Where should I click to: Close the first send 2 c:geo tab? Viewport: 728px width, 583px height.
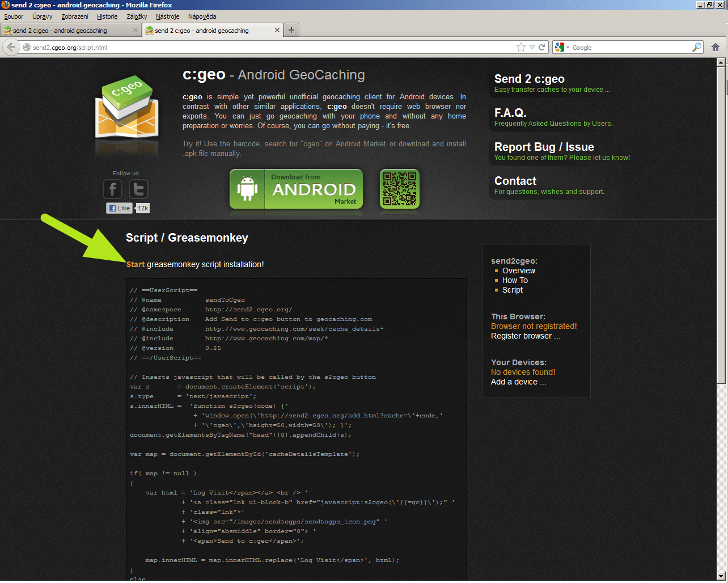coord(136,30)
